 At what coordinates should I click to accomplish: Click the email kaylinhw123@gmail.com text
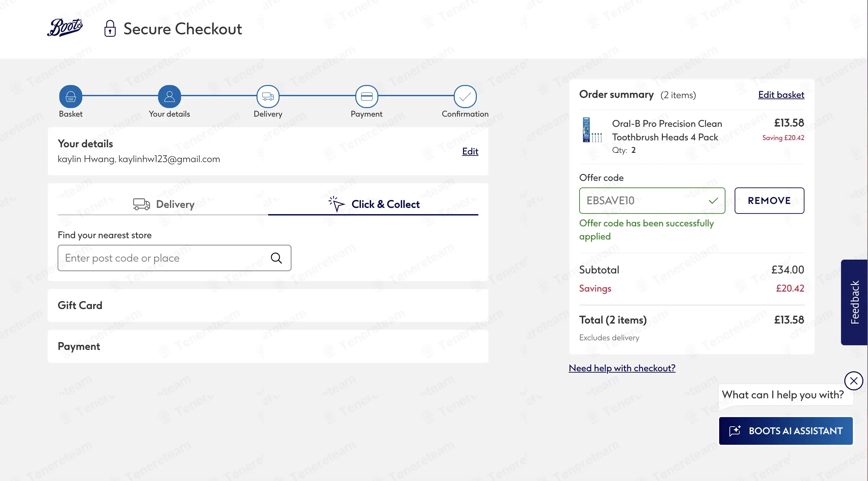[x=169, y=159]
